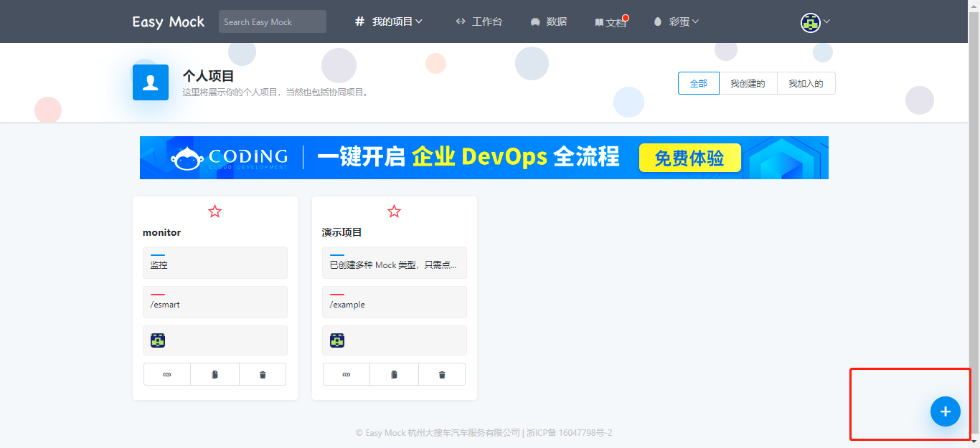Delete the 演示项目 project
This screenshot has width=980, height=448.
442,374
